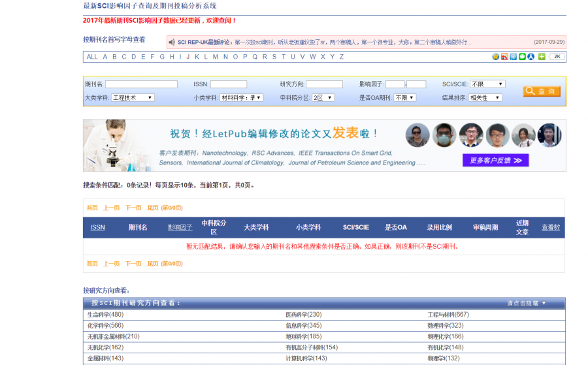This screenshot has height=365, width=588.
Task: Open SCI/SCIE dropdown showing 不限
Action: coord(487,84)
